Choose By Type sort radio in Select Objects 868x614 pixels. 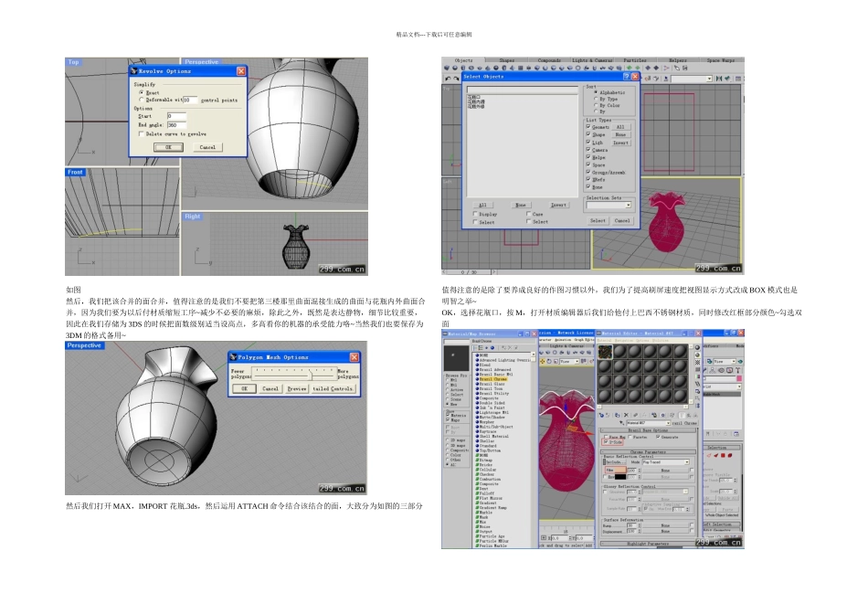point(596,99)
